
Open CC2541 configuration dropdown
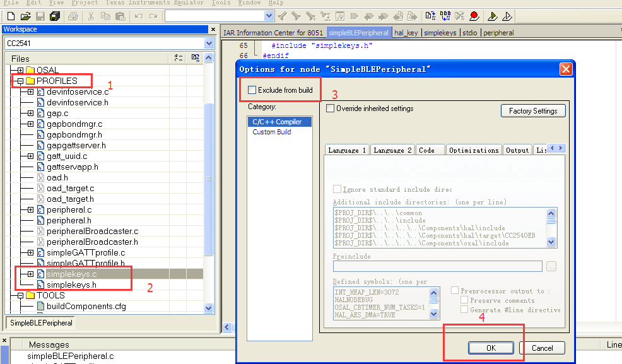tap(209, 44)
